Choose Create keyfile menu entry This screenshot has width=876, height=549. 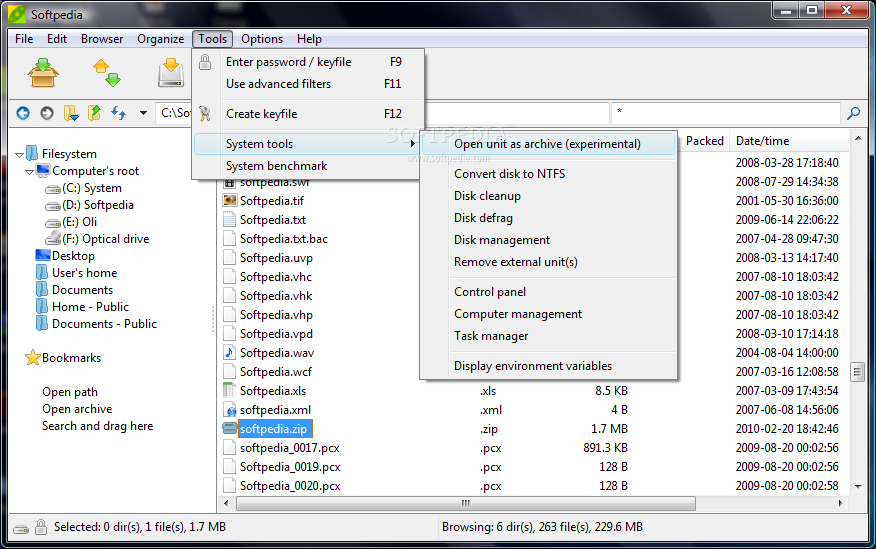coord(308,114)
